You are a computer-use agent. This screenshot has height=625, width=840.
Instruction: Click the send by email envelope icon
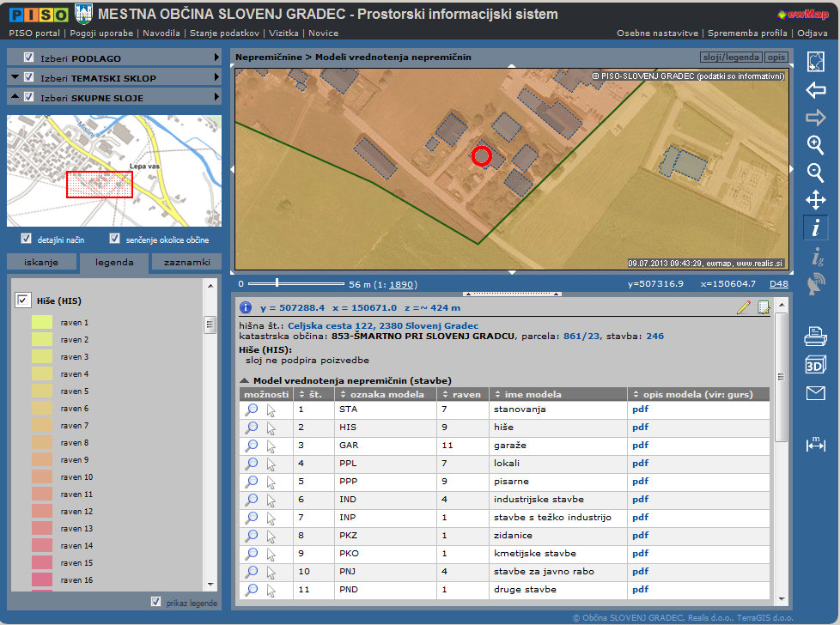point(815,393)
